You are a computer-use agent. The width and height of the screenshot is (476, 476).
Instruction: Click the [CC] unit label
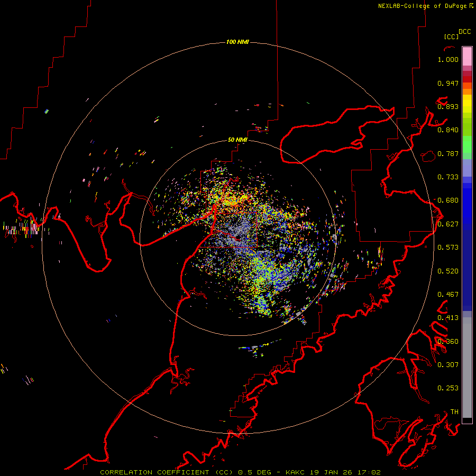pos(451,36)
